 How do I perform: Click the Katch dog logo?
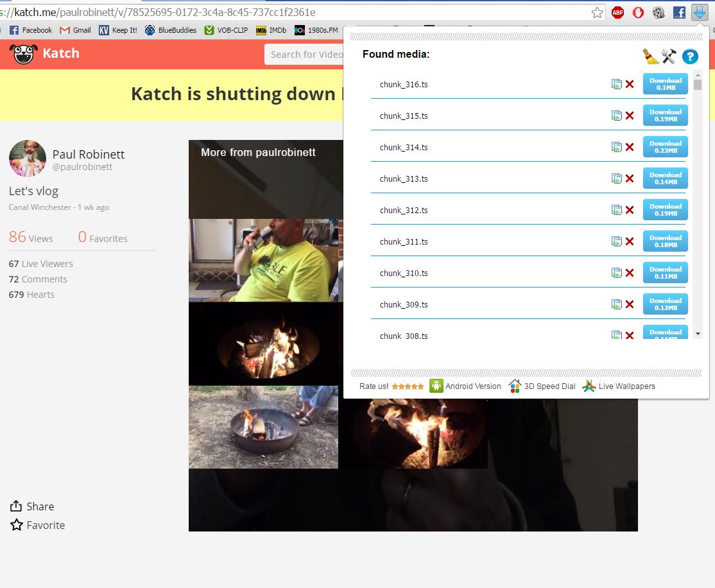pyautogui.click(x=23, y=54)
